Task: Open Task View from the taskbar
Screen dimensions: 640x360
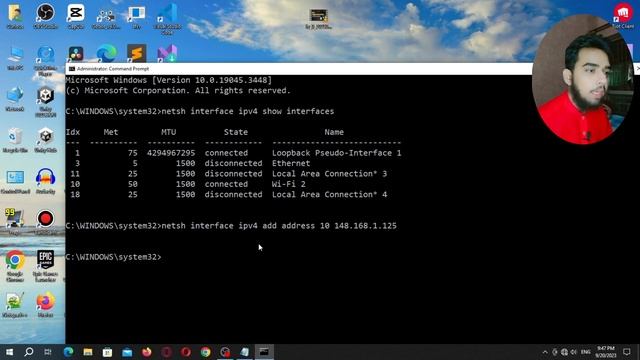Action: coord(48,352)
